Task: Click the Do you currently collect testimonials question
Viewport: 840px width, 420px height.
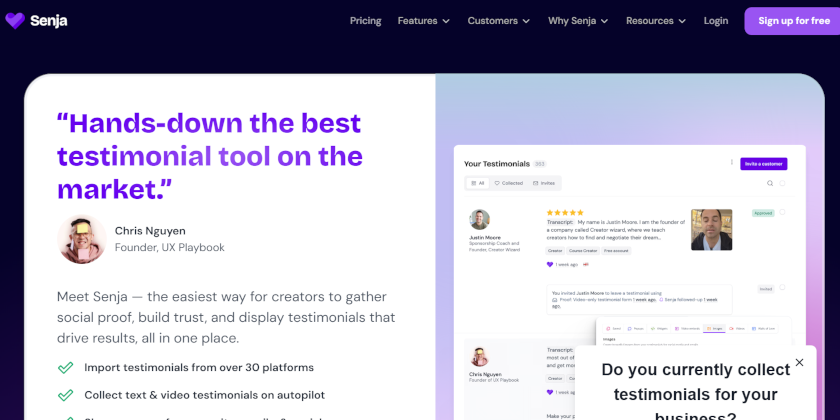Action: point(695,394)
